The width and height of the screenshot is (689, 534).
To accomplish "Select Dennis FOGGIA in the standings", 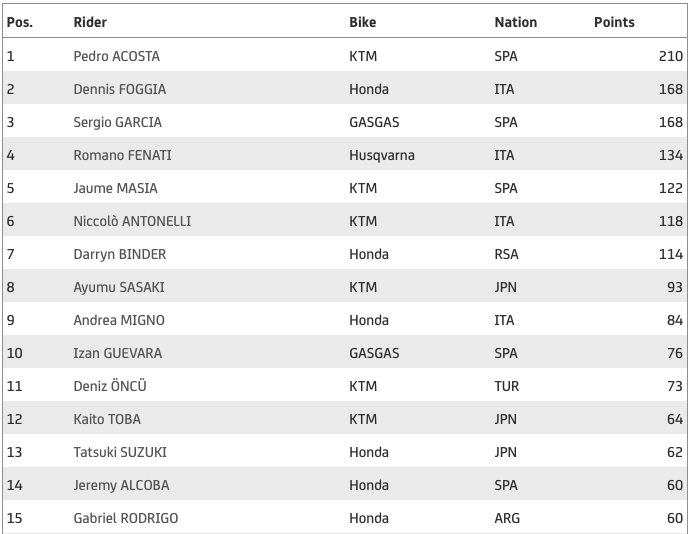I will click(120, 89).
